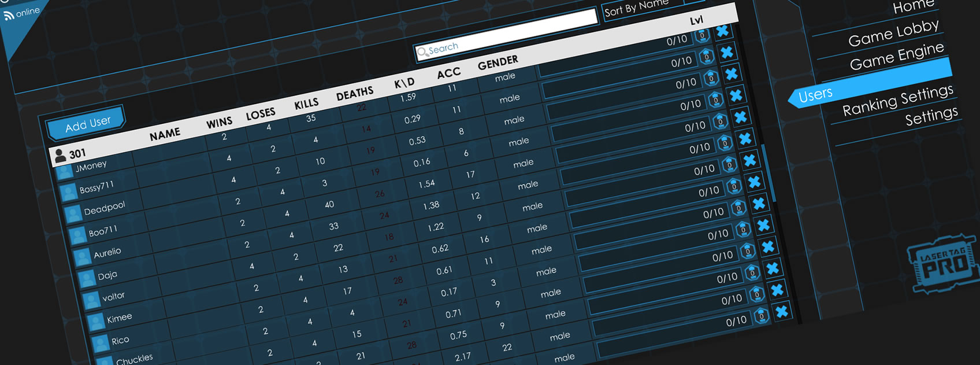This screenshot has width=980, height=365.
Task: Click valtor's K\D value 1.22
Action: (x=436, y=227)
